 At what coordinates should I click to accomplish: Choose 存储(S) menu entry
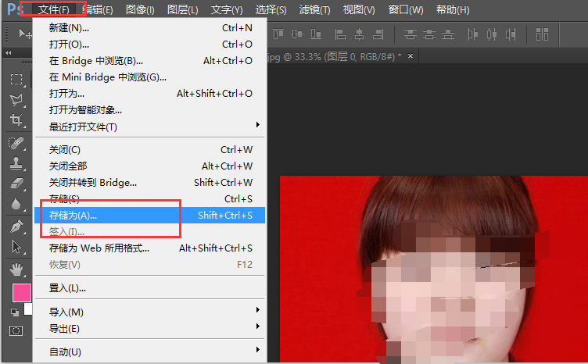point(149,199)
